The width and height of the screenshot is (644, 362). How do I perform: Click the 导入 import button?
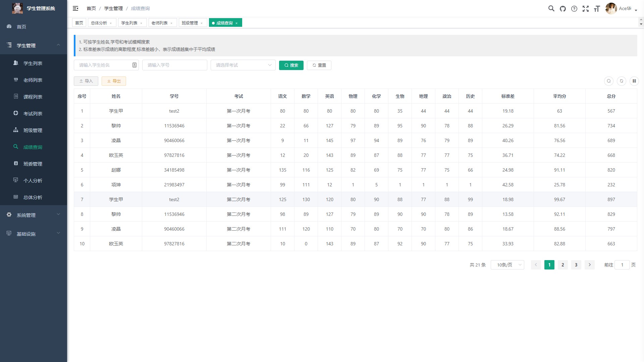point(86,81)
